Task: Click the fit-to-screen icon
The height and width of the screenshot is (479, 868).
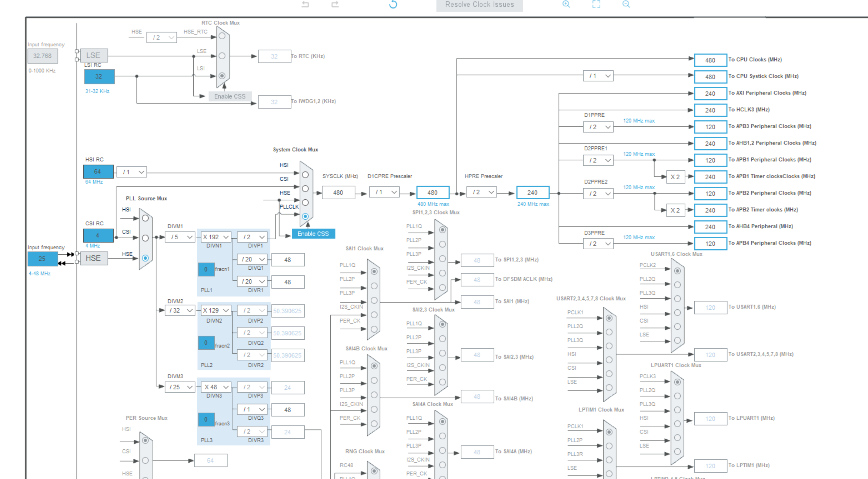Action: [596, 4]
